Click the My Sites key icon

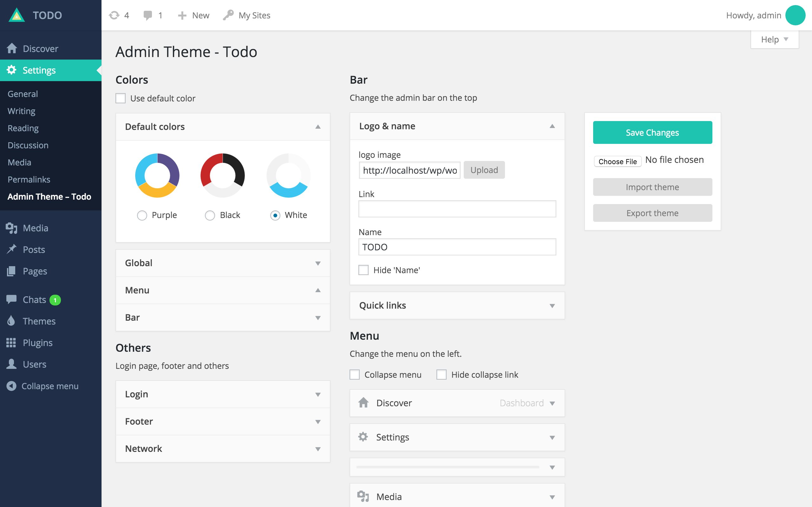pos(228,15)
